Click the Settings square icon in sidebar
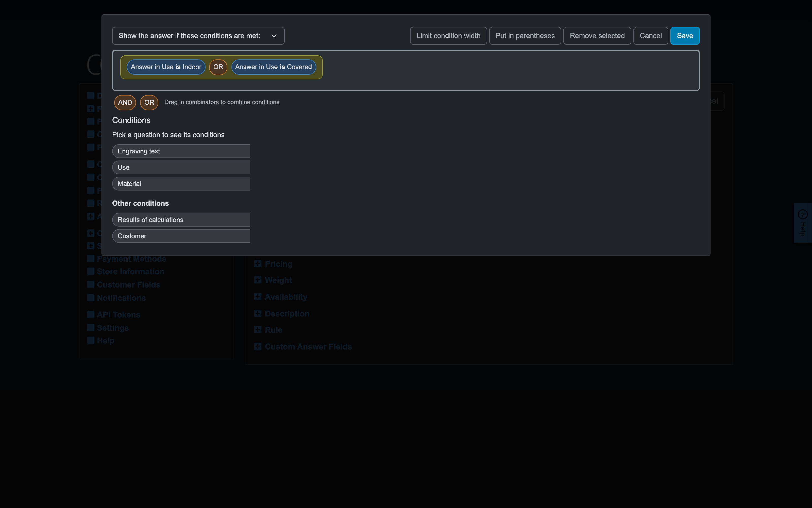Image resolution: width=812 pixels, height=508 pixels. point(91,328)
